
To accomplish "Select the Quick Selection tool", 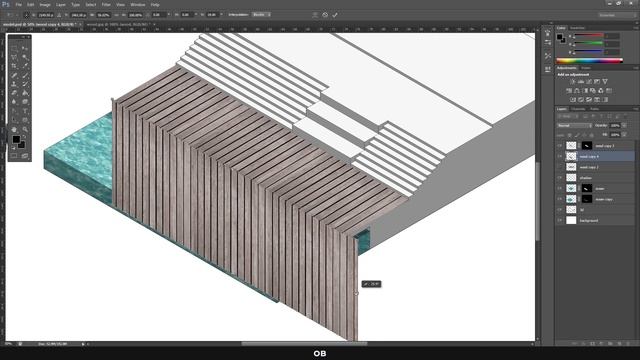I will [25, 57].
